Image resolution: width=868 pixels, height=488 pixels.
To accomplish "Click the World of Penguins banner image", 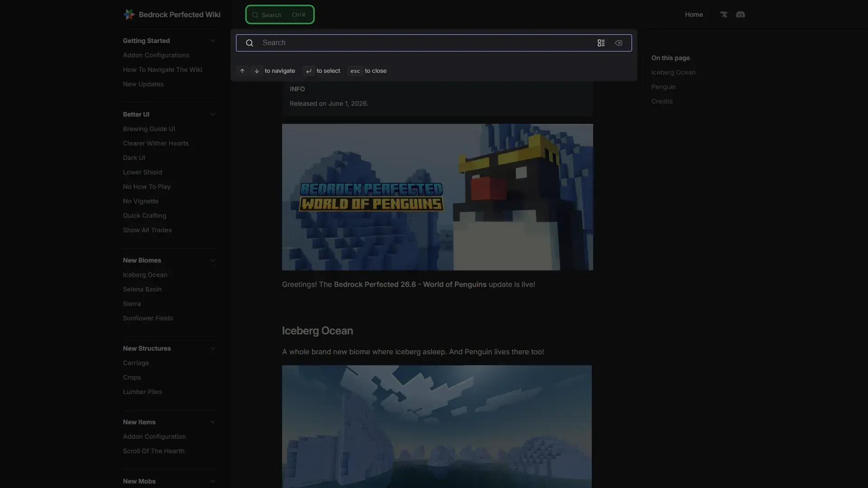I will pyautogui.click(x=438, y=197).
